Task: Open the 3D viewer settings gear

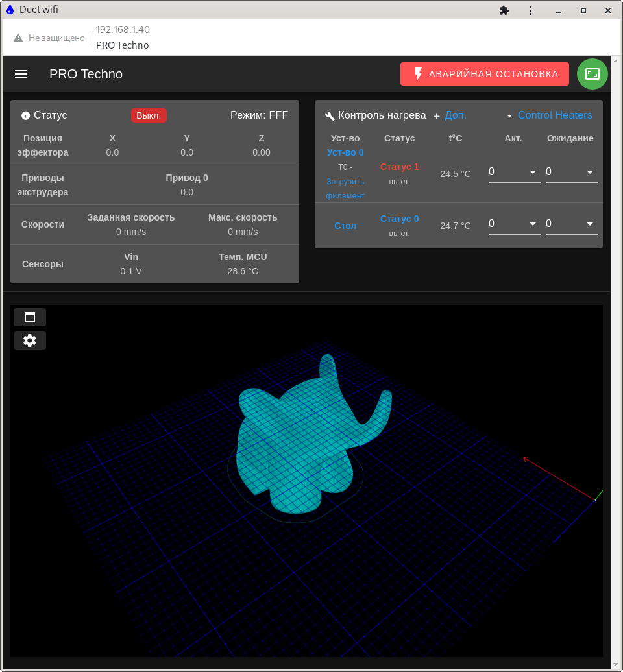Action: [30, 341]
